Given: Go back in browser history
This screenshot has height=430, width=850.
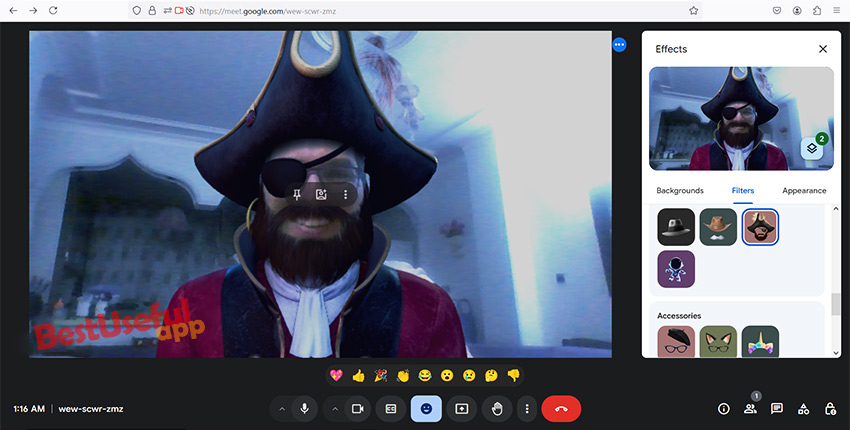Looking at the screenshot, I should click(13, 10).
